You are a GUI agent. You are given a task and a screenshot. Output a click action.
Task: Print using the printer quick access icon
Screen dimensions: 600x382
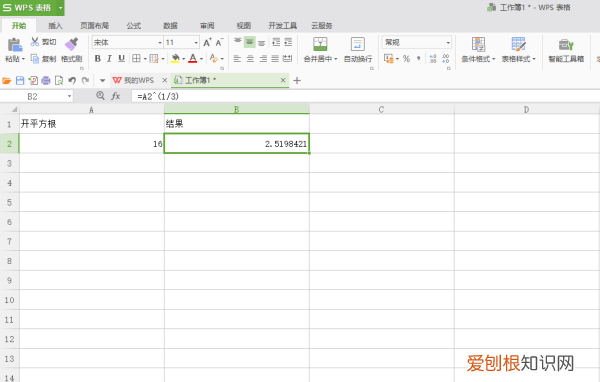pyautogui.click(x=46, y=80)
